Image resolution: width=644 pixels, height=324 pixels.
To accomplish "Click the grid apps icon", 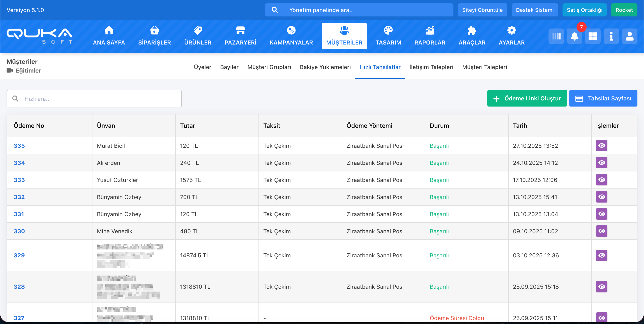I will point(593,36).
